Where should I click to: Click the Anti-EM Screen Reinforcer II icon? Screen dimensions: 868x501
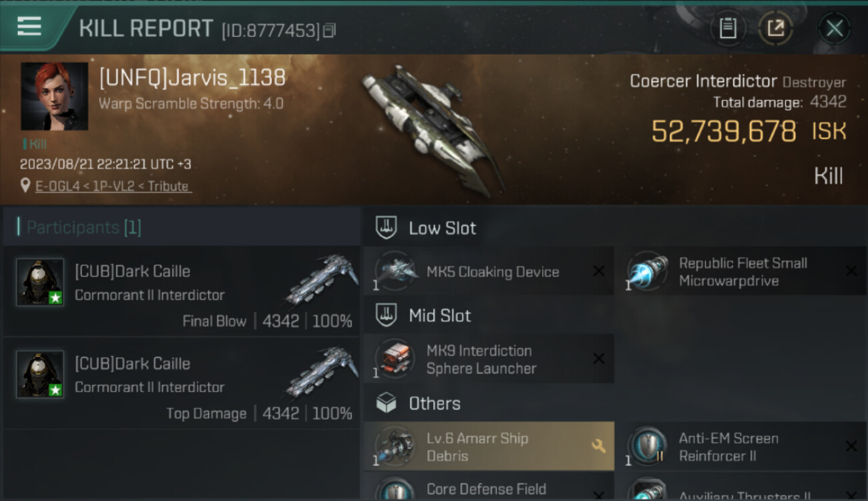click(x=648, y=446)
